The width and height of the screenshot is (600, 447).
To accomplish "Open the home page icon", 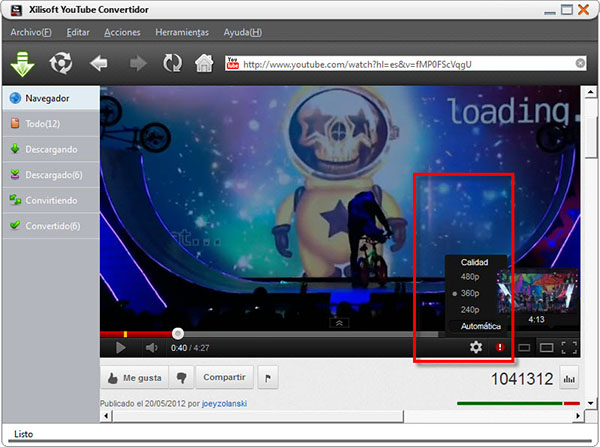I will coord(204,63).
